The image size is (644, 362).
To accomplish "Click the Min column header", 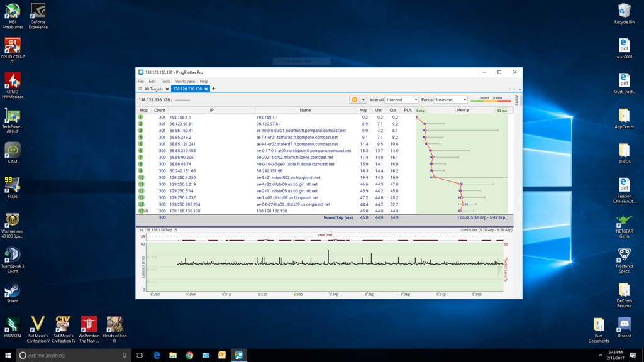I will click(378, 111).
